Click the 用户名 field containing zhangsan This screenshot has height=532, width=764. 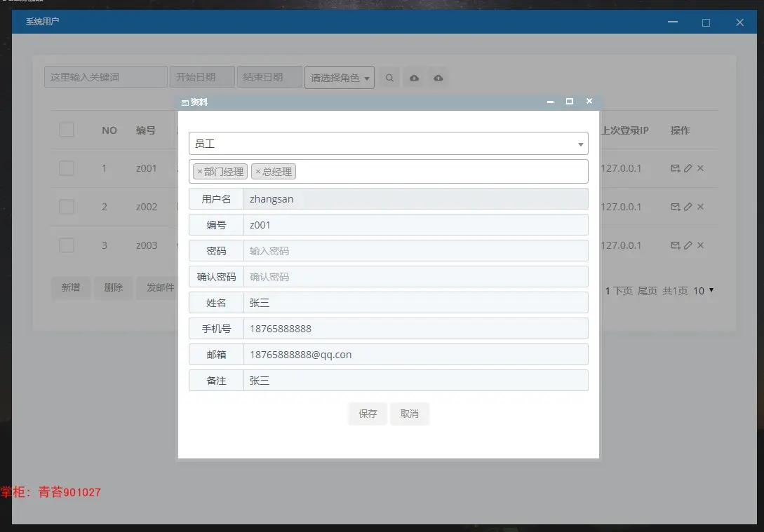(415, 199)
